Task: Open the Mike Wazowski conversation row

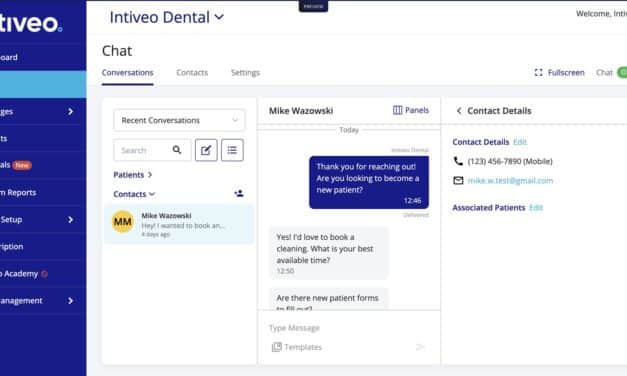Action: click(179, 224)
